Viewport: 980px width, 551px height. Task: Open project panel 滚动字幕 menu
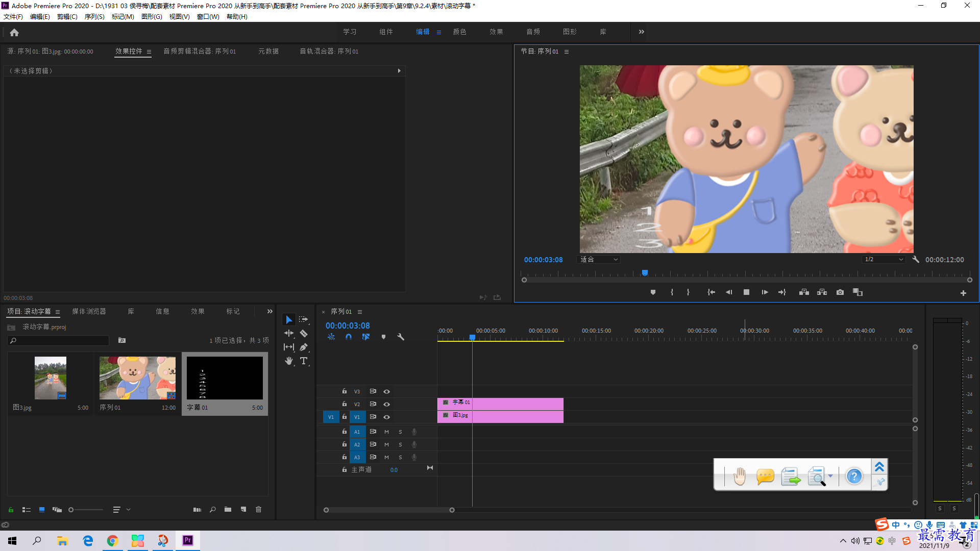pos(58,312)
